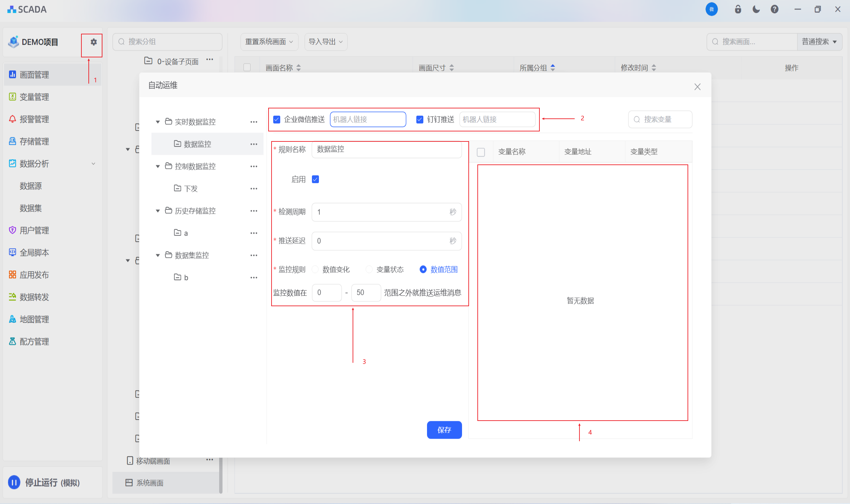Open the help question mark icon
850x504 pixels.
774,9
